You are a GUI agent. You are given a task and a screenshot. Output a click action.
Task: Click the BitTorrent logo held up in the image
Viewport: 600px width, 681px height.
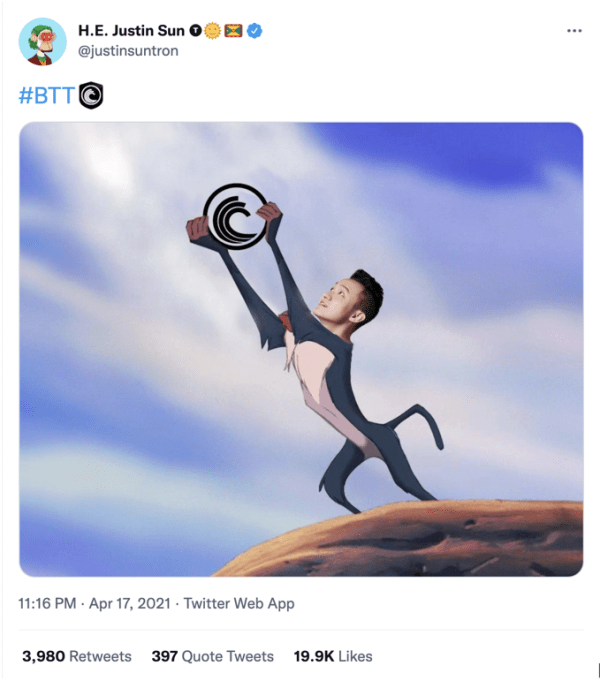[233, 214]
